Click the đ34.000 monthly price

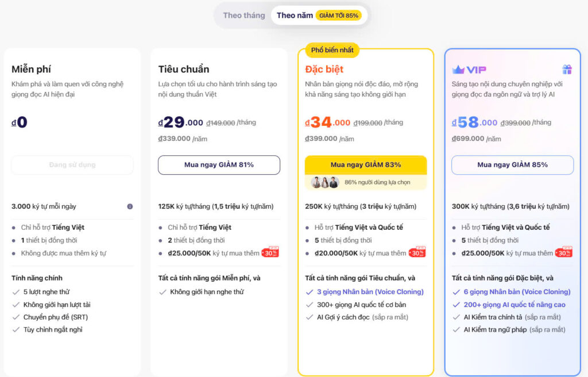click(327, 122)
